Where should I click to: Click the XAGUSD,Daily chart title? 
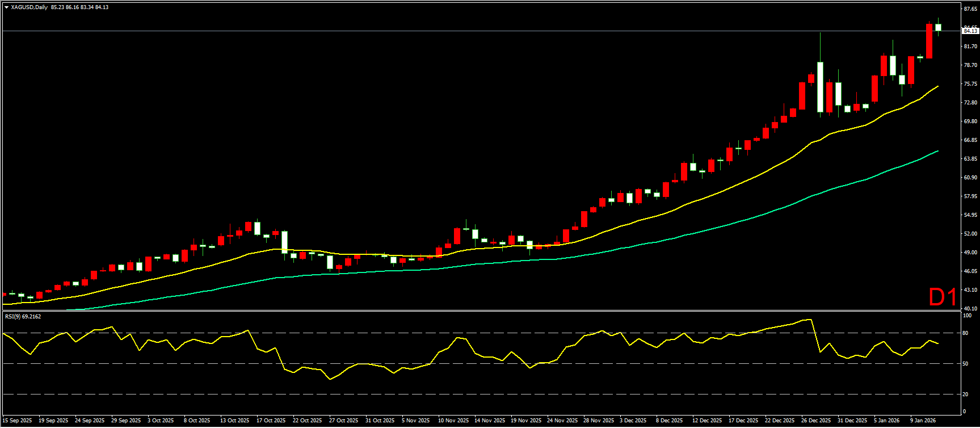pos(29,7)
